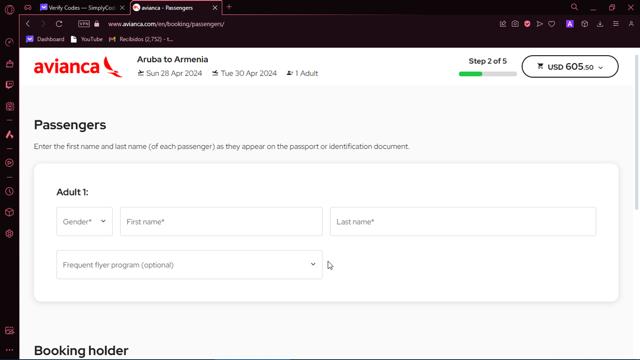Screen dimensions: 640x360
Task: Open the Gender dropdown
Action: [x=84, y=221]
